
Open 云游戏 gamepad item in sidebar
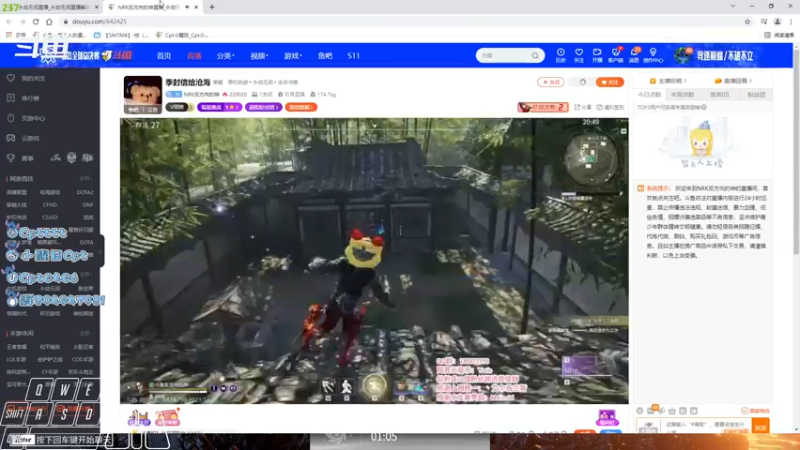click(x=24, y=138)
